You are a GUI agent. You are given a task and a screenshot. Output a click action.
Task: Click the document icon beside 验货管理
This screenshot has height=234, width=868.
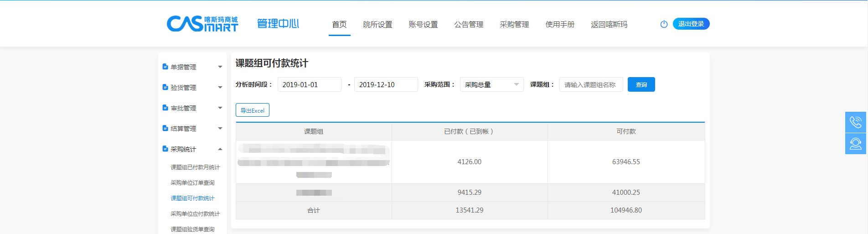(165, 87)
